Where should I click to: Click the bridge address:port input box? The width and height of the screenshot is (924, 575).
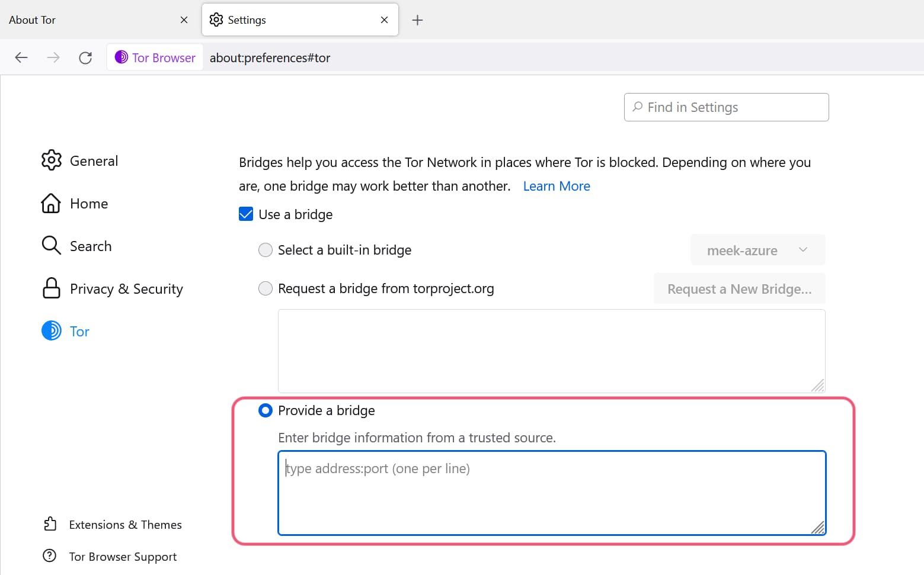(x=552, y=493)
